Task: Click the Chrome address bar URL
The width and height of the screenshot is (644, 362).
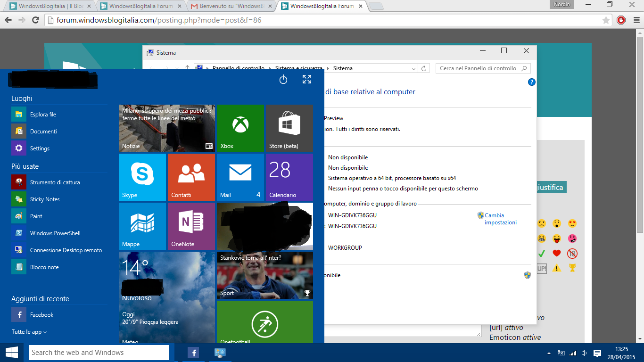Action: click(x=159, y=20)
